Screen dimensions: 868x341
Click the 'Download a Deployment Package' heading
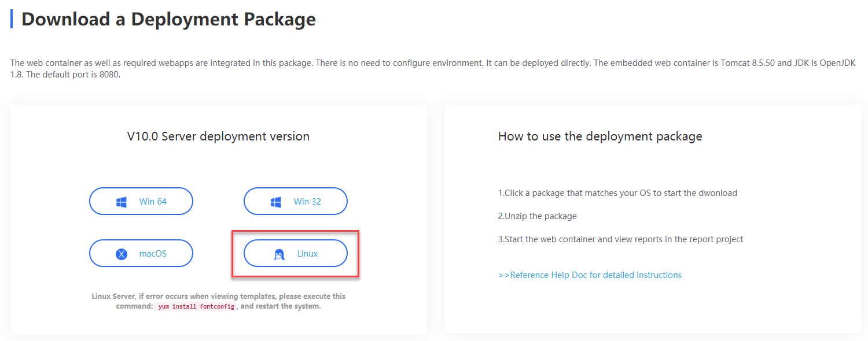(168, 19)
